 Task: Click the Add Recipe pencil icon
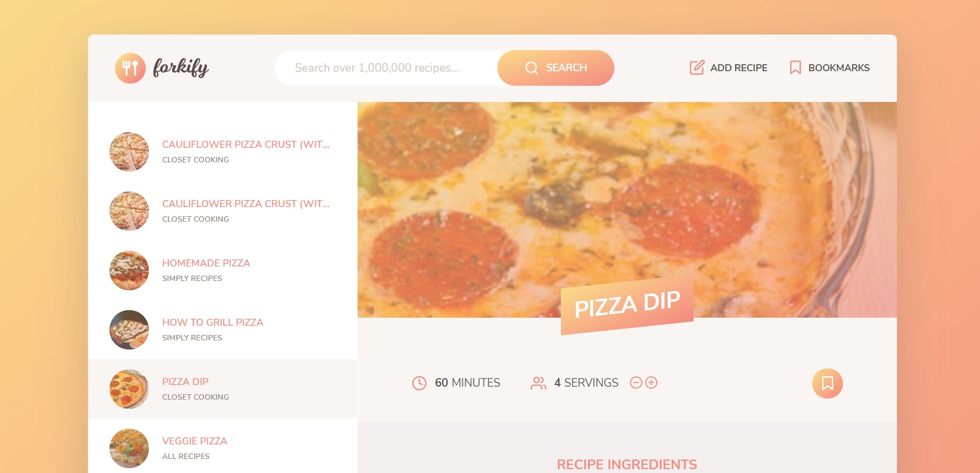pos(697,67)
